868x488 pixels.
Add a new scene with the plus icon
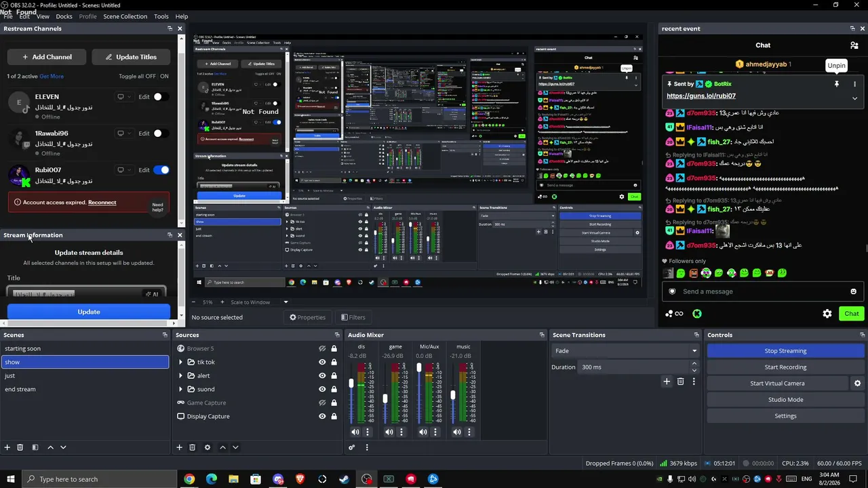click(x=7, y=447)
